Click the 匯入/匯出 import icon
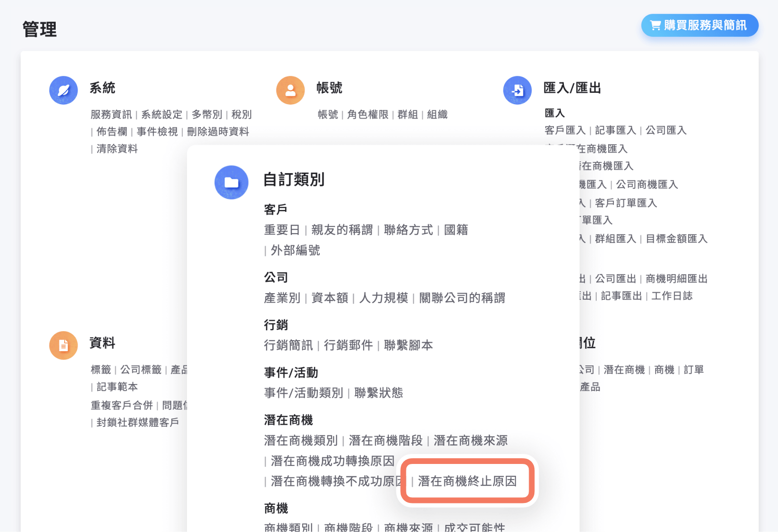The image size is (778, 532). 517,90
